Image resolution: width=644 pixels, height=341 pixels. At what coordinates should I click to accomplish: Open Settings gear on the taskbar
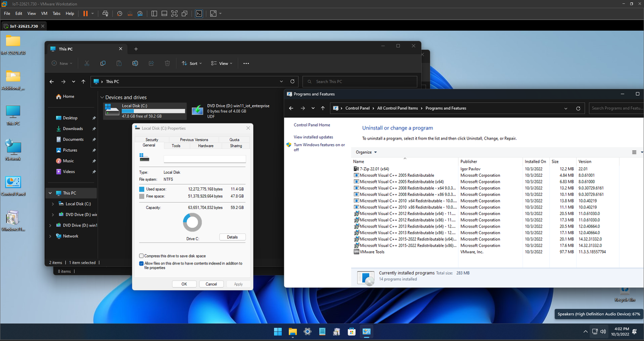coord(307,331)
